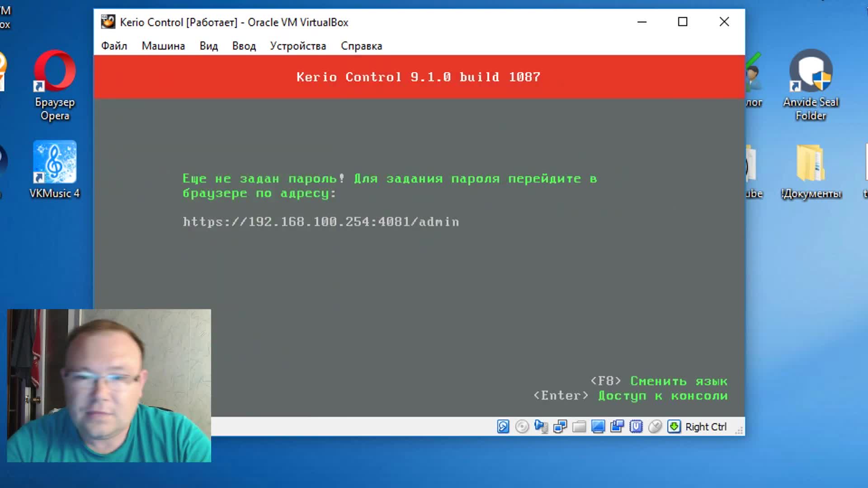Select the Документы folder on desktop
The height and width of the screenshot is (488, 868).
pos(811,172)
